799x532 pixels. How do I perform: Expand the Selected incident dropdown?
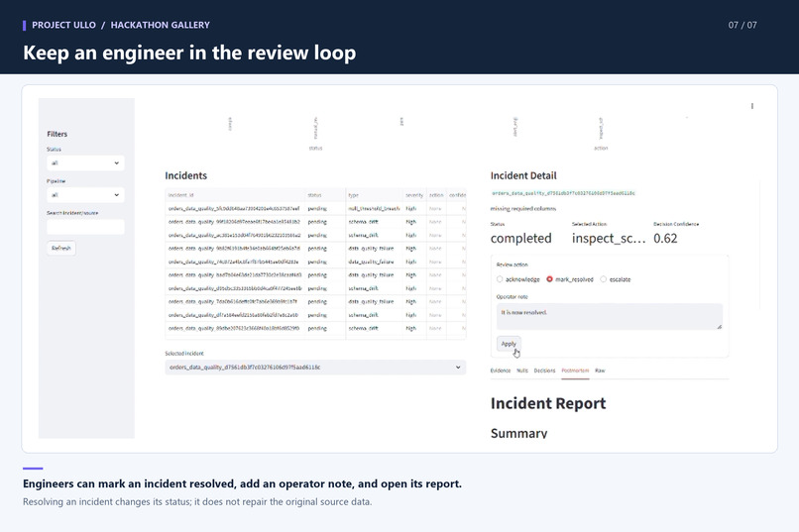pyautogui.click(x=315, y=368)
